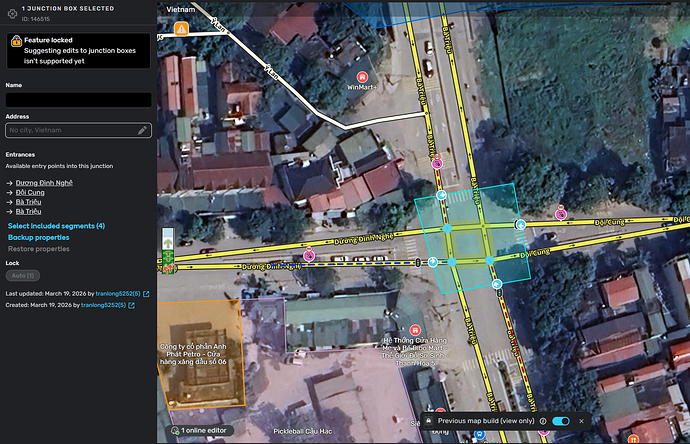This screenshot has width=690, height=444.
Task: Dismiss the Previous map build banner
Action: coord(581,421)
